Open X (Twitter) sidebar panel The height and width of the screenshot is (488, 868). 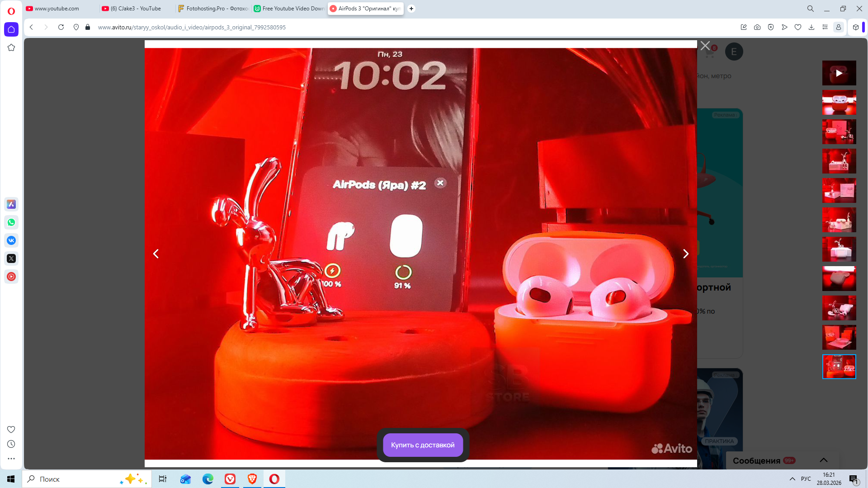click(11, 258)
